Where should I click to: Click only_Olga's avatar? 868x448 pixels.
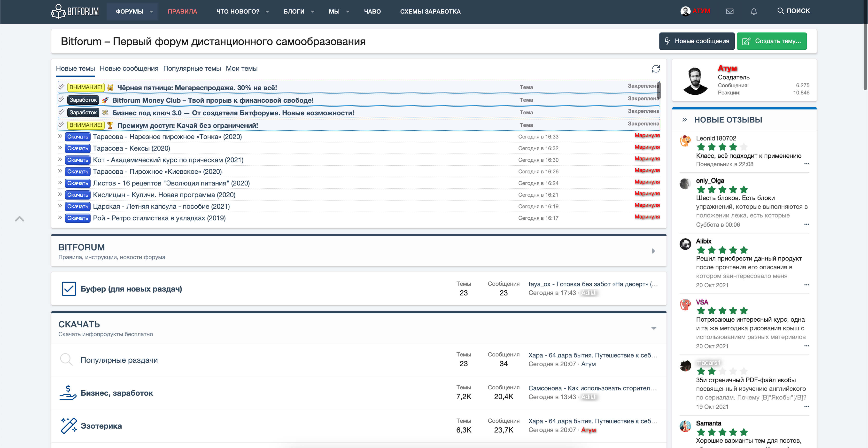tap(685, 184)
